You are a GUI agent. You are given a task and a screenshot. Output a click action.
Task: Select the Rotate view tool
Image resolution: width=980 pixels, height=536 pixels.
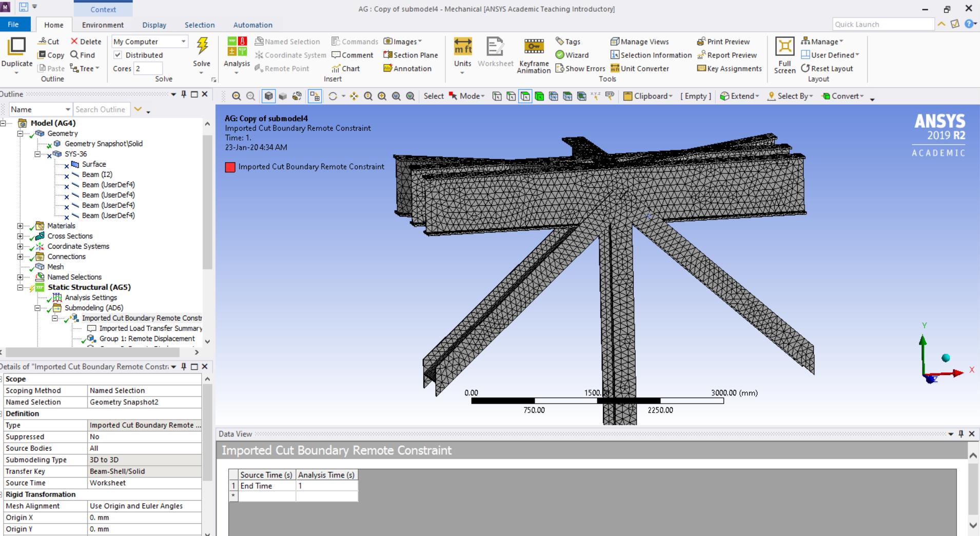[332, 96]
